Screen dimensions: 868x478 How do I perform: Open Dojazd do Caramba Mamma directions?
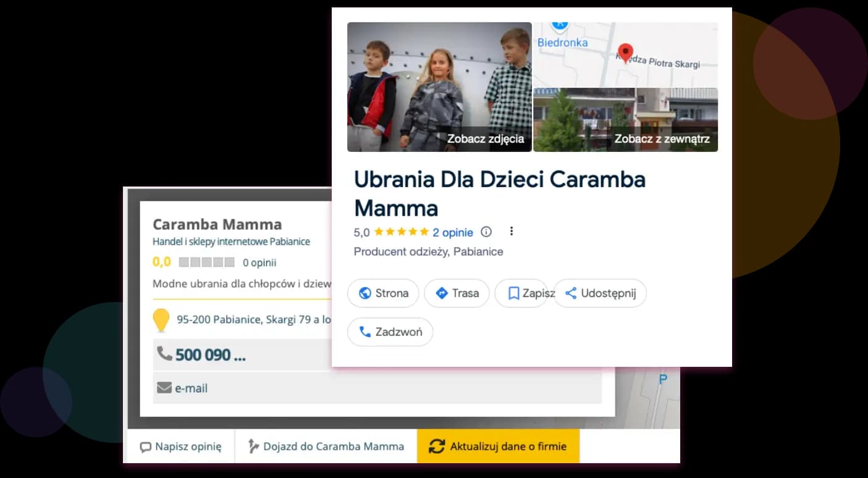[x=326, y=447]
